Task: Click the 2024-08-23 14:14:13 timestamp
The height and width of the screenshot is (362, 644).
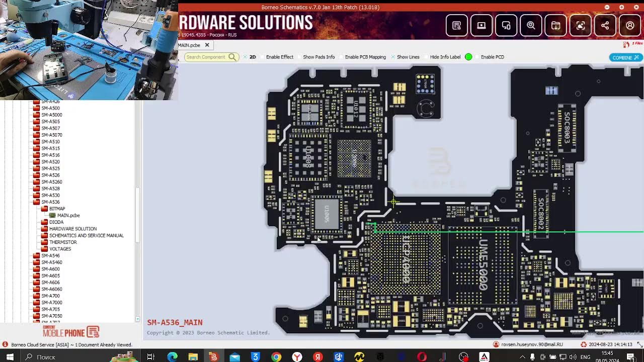Action: coord(610,344)
